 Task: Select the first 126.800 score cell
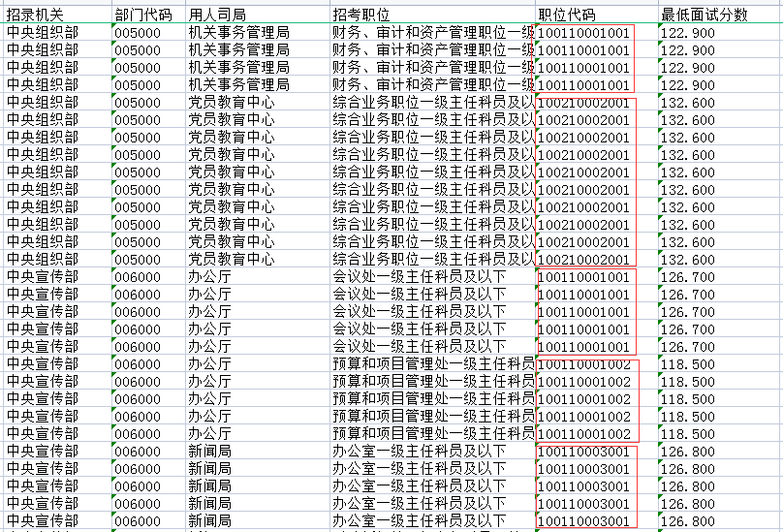pos(720,451)
